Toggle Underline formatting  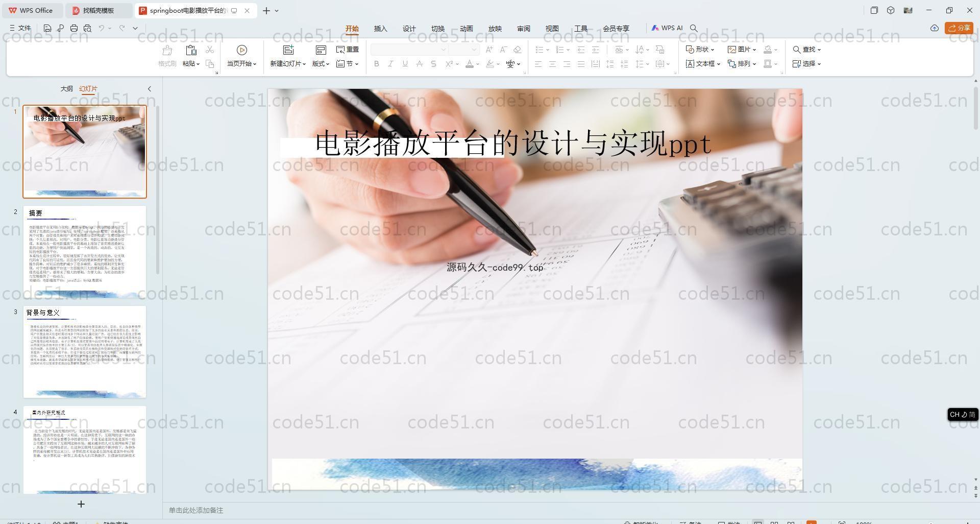coord(405,64)
